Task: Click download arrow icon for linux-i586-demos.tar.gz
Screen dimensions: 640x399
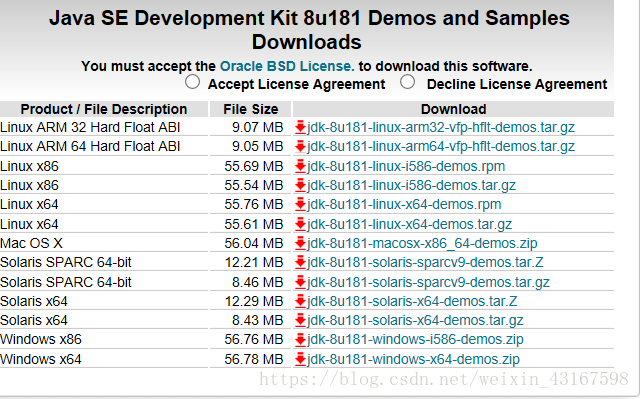Action: point(300,185)
